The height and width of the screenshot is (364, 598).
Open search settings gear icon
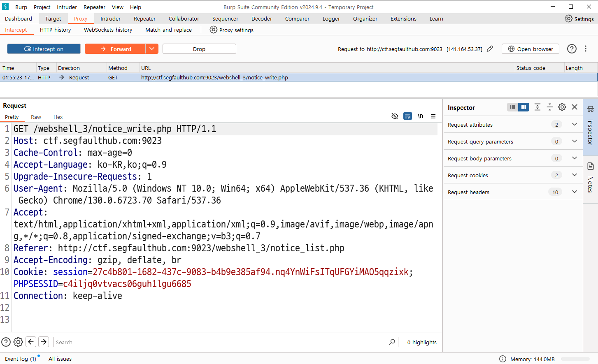point(18,342)
